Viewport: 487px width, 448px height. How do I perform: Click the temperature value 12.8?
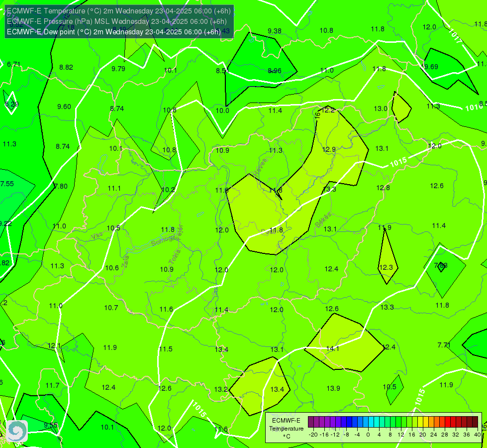pyautogui.click(x=383, y=188)
